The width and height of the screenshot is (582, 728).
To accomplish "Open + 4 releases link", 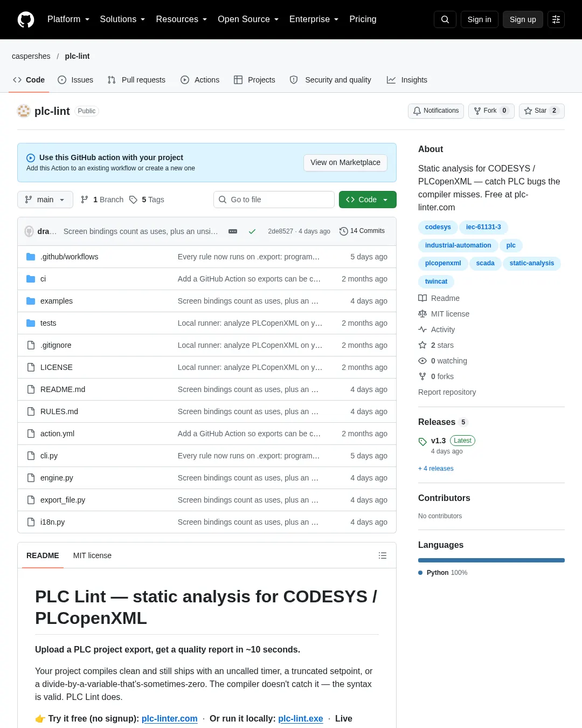I will click(x=436, y=469).
